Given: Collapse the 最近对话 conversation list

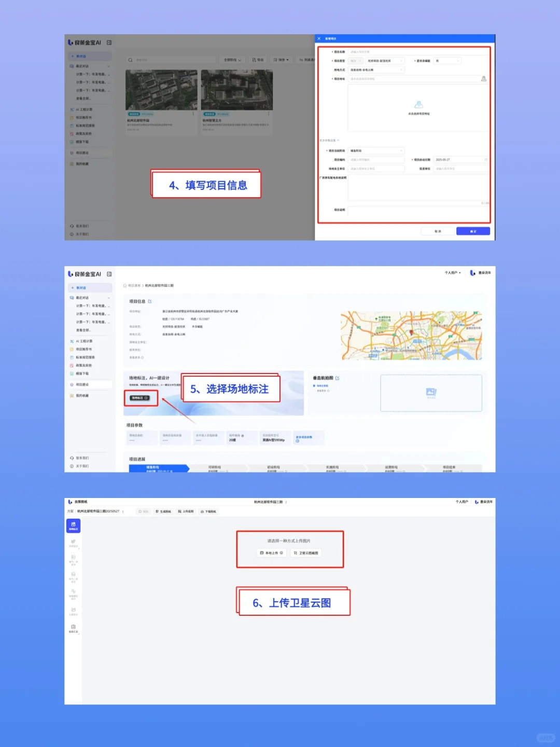Looking at the screenshot, I should click(x=108, y=66).
